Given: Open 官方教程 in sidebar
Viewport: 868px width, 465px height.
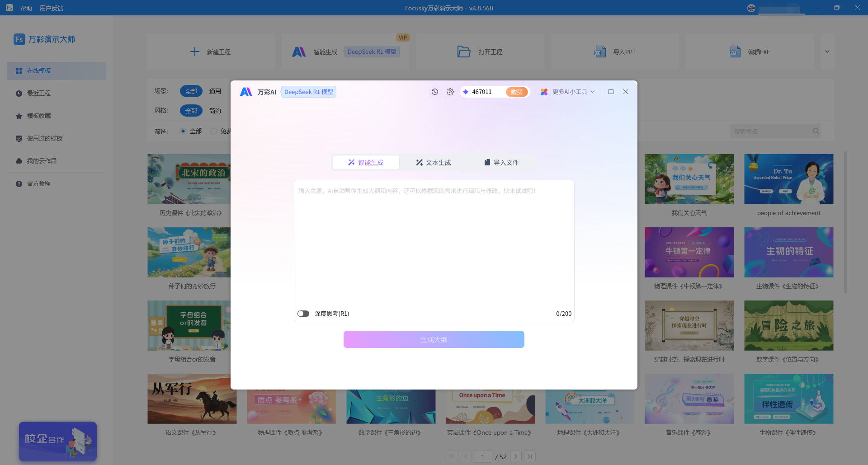Looking at the screenshot, I should (57, 184).
